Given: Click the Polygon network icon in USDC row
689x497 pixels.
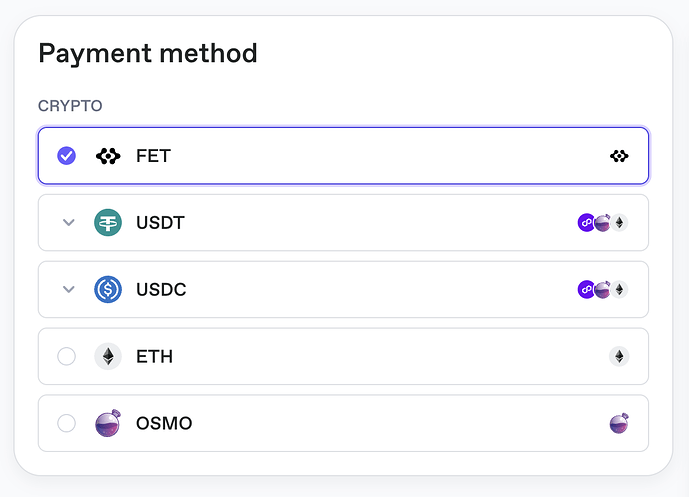Looking at the screenshot, I should pyautogui.click(x=586, y=290).
